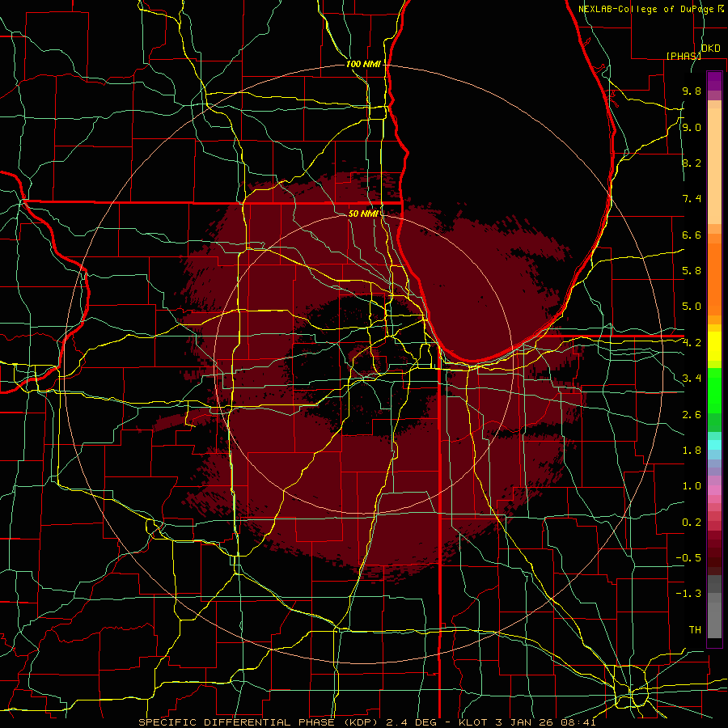Click the [PHAS] legend heading
The width and height of the screenshot is (728, 728).
(684, 56)
